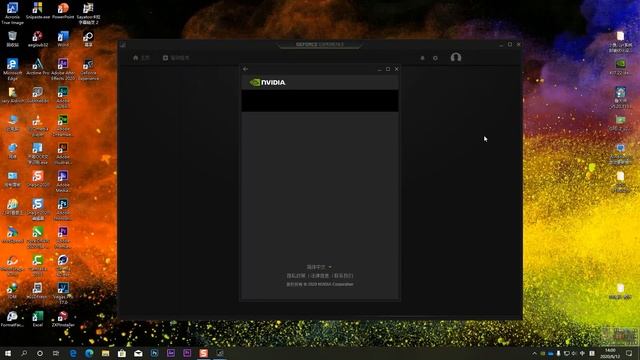Open the new Edge browser in taskbar

[x=89, y=353]
